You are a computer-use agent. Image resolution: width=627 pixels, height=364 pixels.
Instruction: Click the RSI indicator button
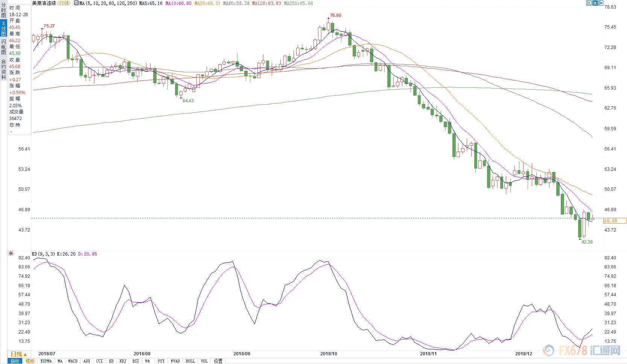[x=135, y=361]
